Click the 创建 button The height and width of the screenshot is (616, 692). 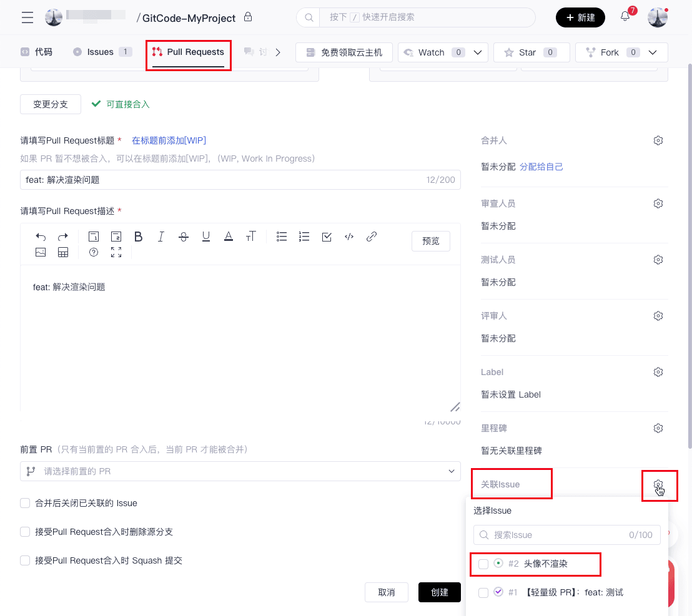(x=439, y=592)
